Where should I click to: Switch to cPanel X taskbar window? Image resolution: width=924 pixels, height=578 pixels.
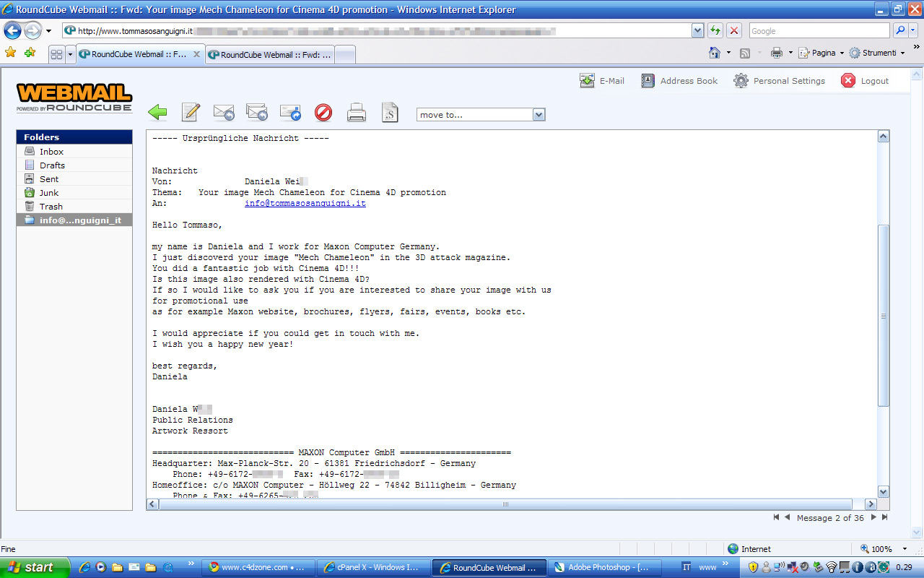pos(374,567)
